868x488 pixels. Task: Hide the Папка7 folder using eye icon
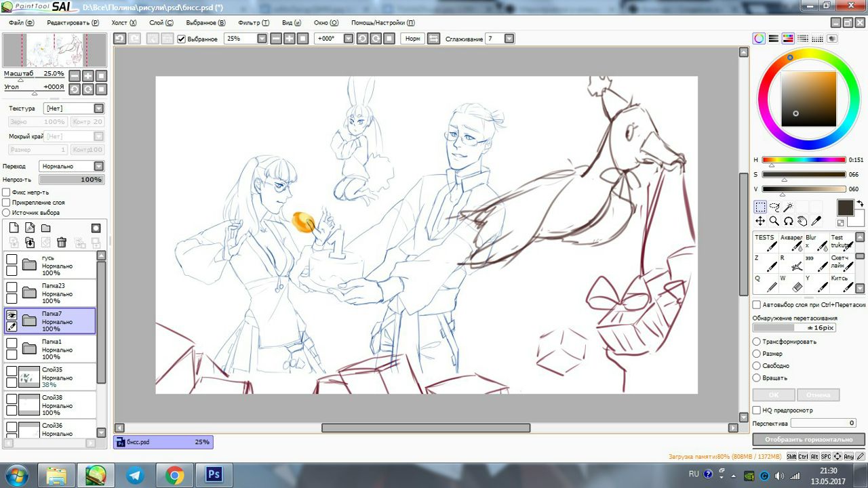(12, 315)
